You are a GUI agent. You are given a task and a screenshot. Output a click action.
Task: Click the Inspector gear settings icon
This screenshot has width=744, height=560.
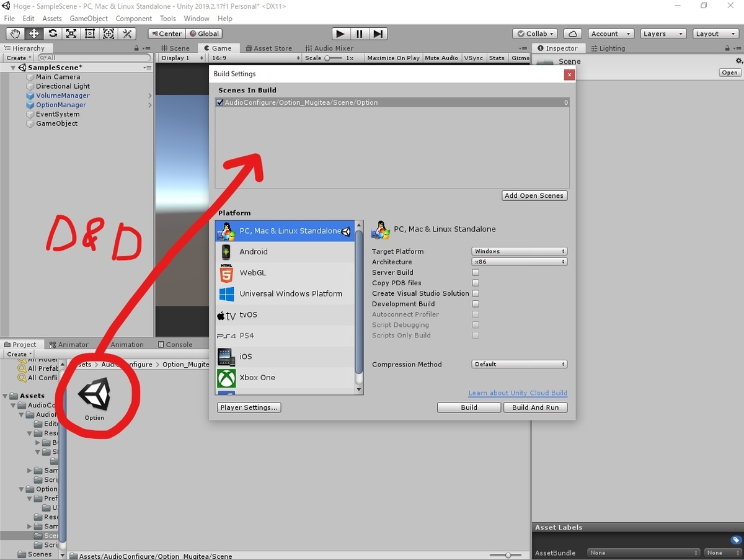coord(738,61)
